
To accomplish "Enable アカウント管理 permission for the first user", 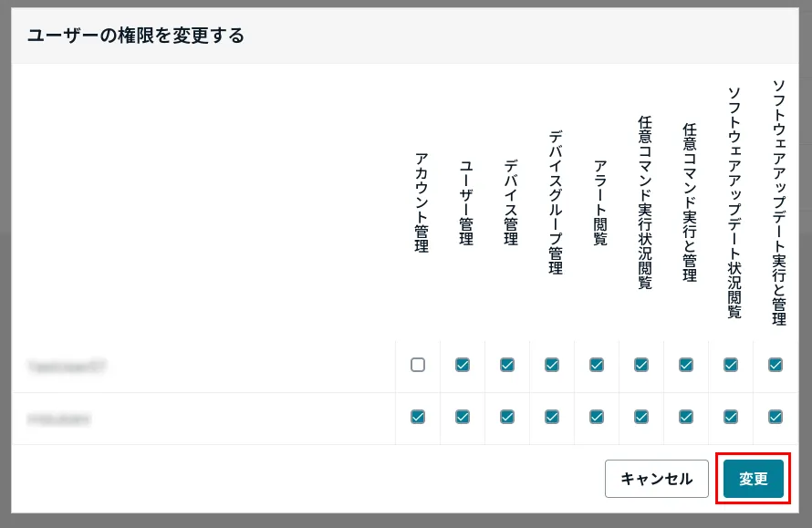I will [417, 366].
